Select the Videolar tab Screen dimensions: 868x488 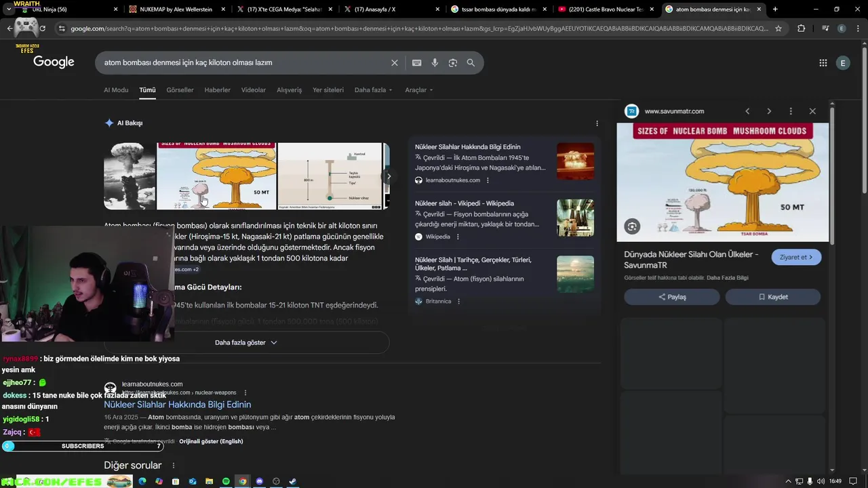254,90
